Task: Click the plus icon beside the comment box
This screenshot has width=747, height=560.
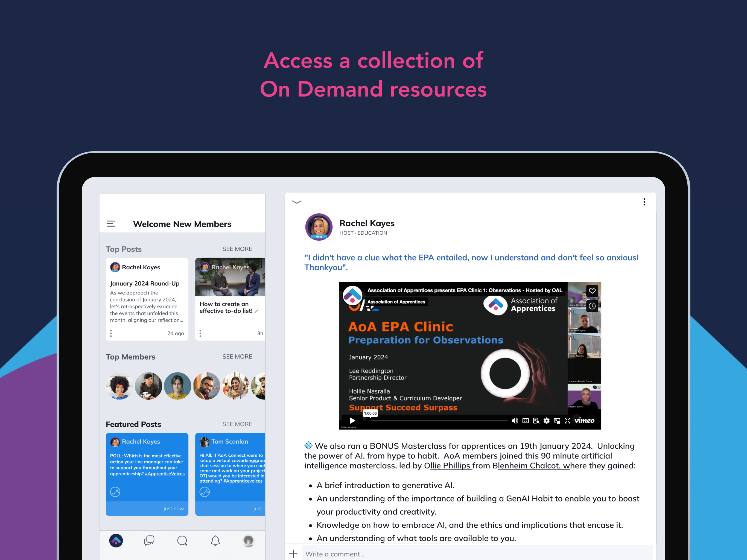Action: click(x=293, y=554)
